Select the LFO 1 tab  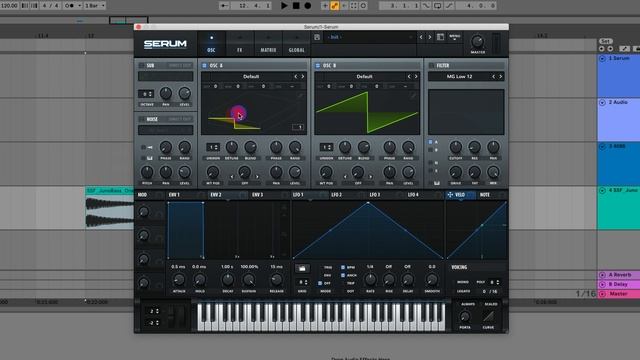pos(298,195)
